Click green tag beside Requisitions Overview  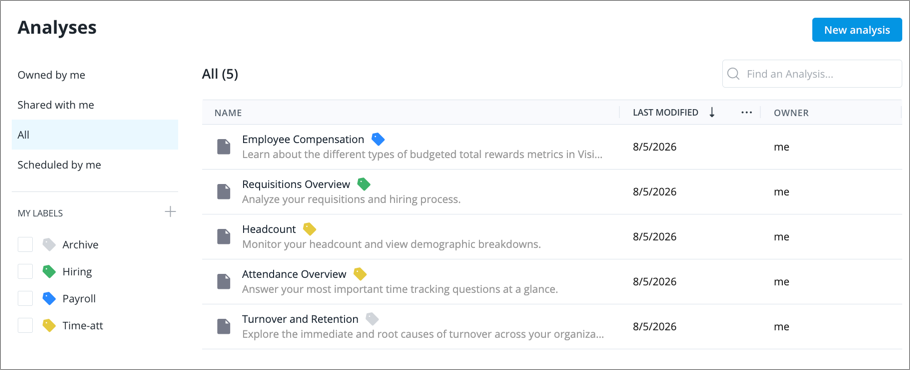tap(364, 184)
